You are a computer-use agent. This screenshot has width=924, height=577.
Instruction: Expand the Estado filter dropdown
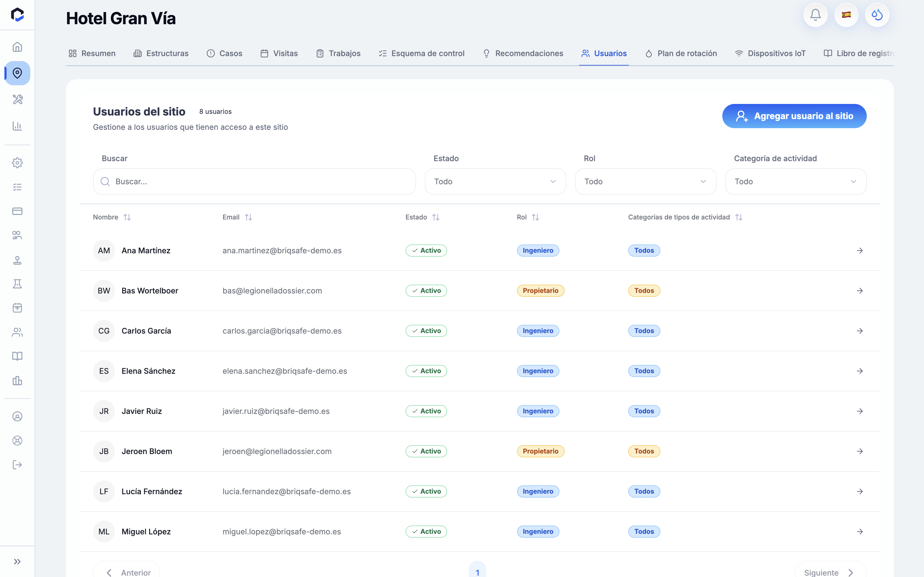point(495,182)
